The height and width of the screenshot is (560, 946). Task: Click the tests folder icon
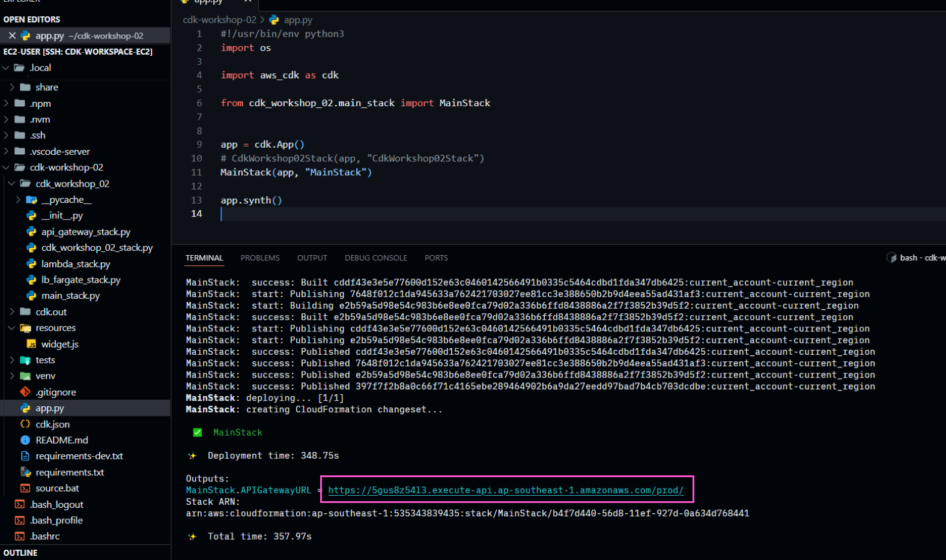click(25, 360)
